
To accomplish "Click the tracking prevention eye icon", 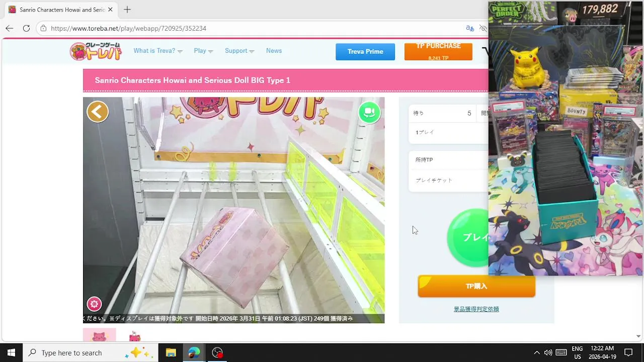I will point(483,29).
